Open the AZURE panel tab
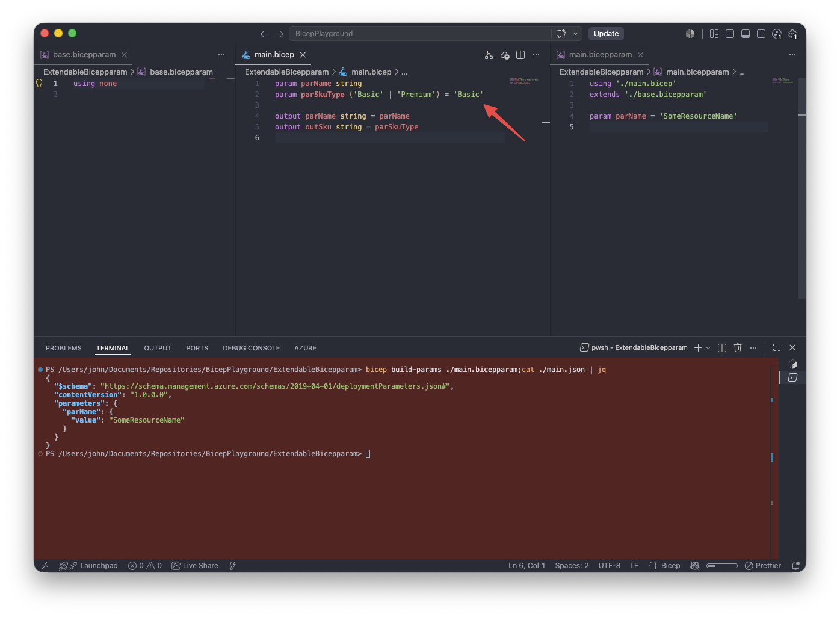Screen dimensions: 840x617 (x=305, y=348)
